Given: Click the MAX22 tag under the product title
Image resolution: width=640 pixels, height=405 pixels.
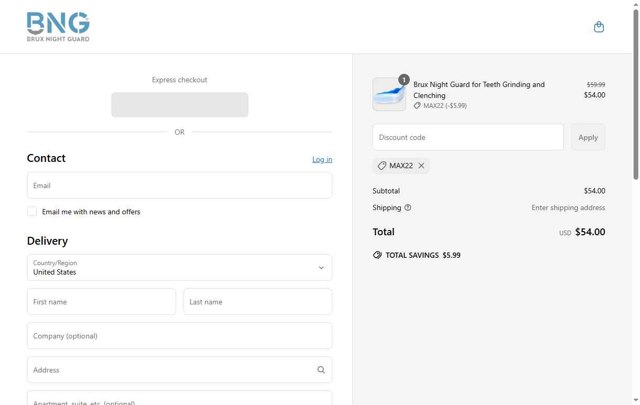Looking at the screenshot, I should click(x=440, y=106).
